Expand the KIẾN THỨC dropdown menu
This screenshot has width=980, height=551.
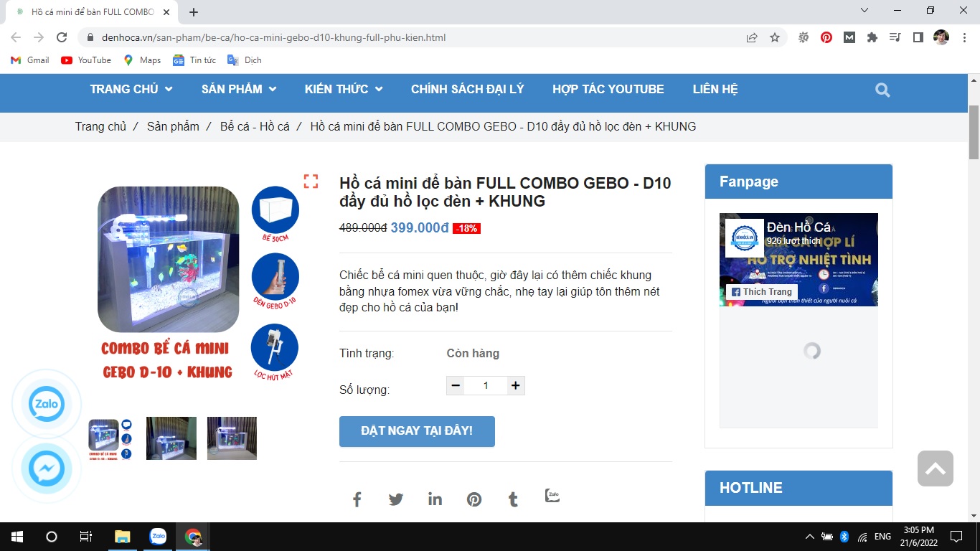(x=343, y=89)
